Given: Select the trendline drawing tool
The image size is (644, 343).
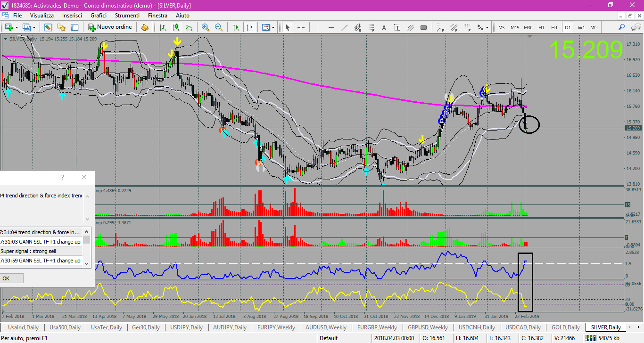Looking at the screenshot, I should coord(344,27).
